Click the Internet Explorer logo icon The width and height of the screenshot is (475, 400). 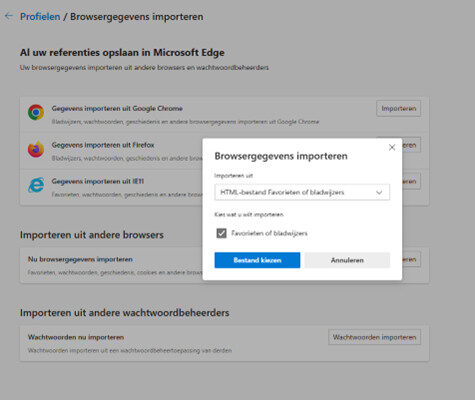point(36,185)
